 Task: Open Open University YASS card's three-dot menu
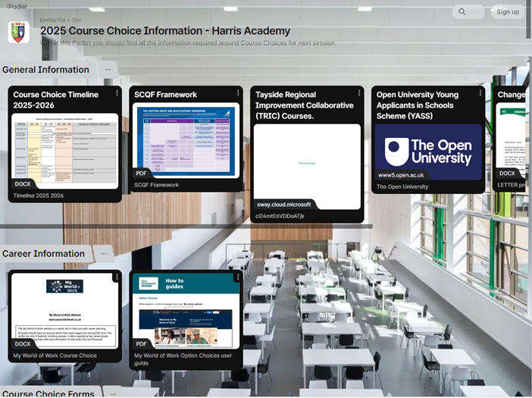(x=480, y=93)
